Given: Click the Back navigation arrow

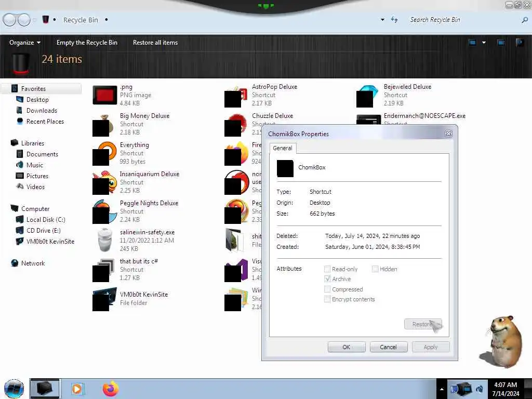Looking at the screenshot, I should pos(9,20).
